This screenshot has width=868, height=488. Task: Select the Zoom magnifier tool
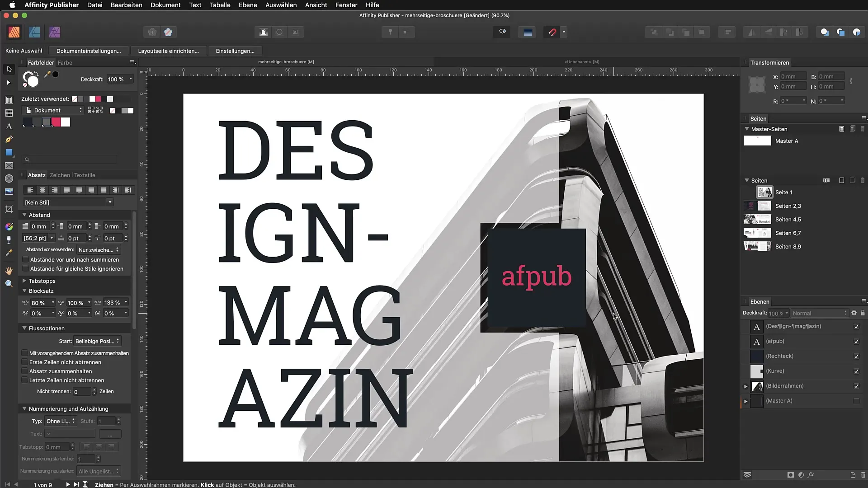tap(9, 283)
